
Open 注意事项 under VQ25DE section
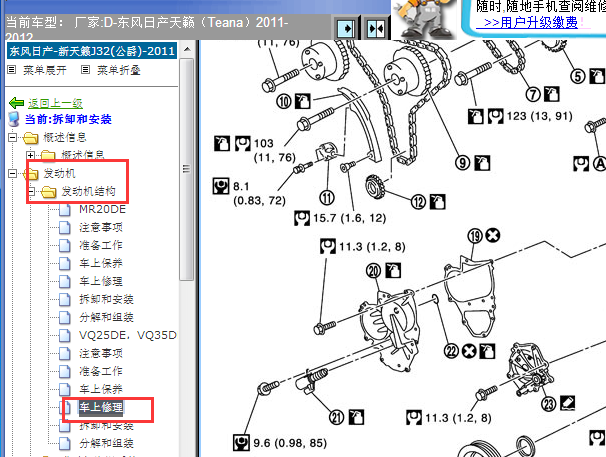pos(101,353)
